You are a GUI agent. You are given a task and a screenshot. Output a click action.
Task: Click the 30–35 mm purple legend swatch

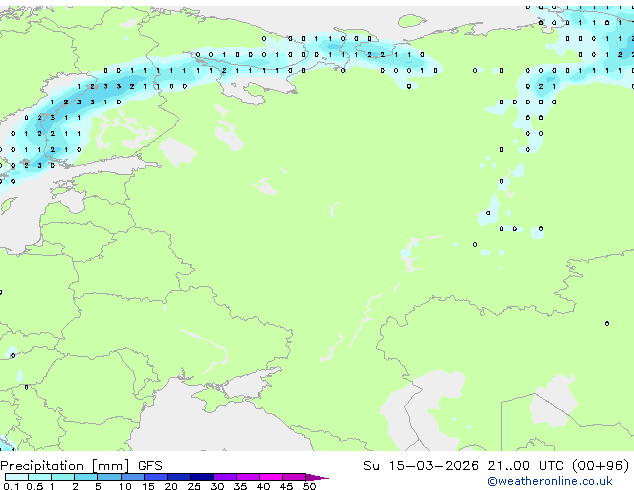pos(224,477)
